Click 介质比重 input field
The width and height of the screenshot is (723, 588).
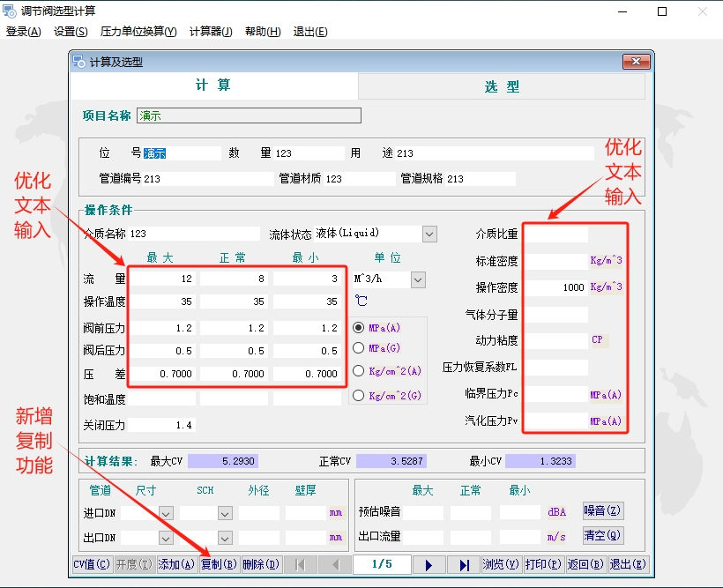pos(556,234)
